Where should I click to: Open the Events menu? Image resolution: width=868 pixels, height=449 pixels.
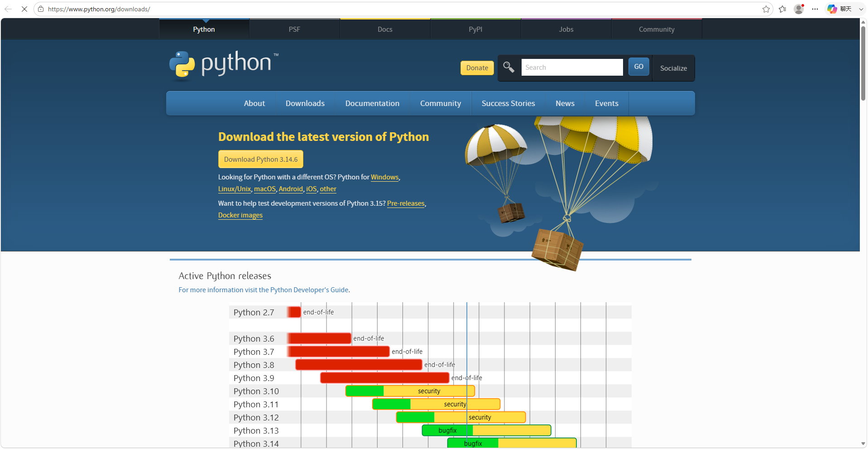tap(607, 103)
